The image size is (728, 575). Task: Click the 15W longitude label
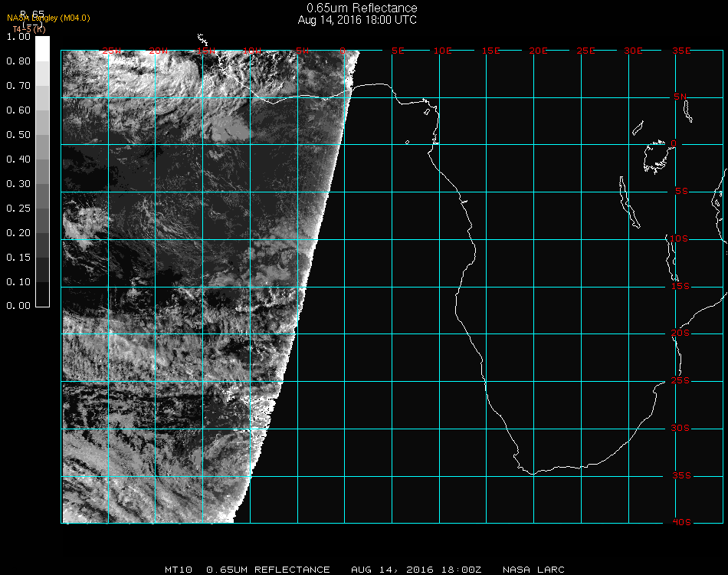pyautogui.click(x=205, y=51)
